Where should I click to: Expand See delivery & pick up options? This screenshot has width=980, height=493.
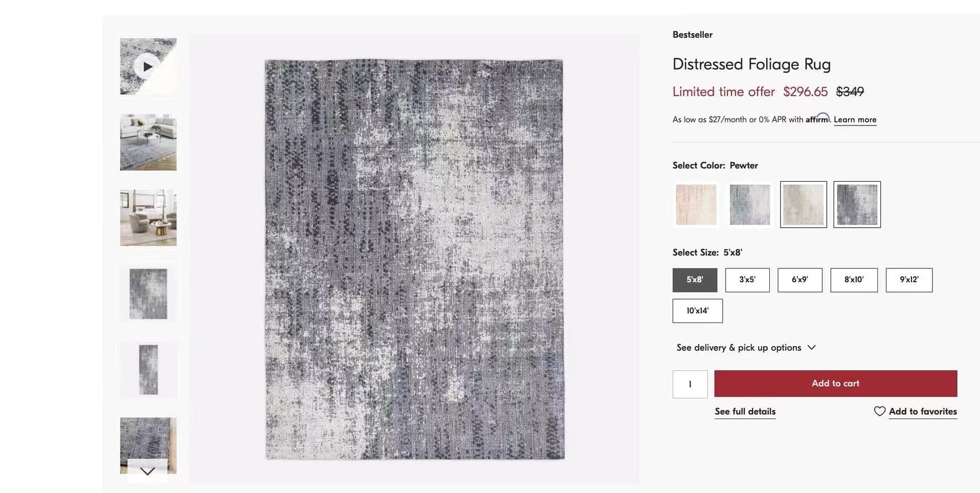pyautogui.click(x=746, y=348)
